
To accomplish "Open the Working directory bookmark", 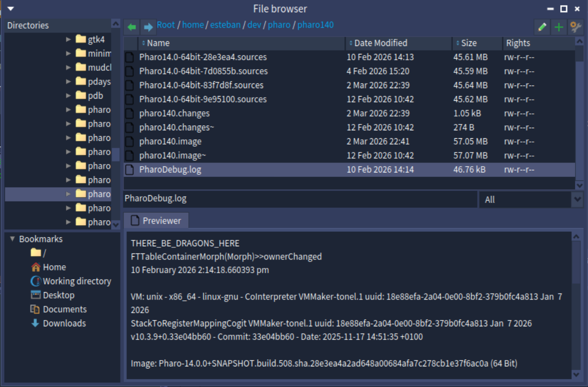I will [x=76, y=281].
